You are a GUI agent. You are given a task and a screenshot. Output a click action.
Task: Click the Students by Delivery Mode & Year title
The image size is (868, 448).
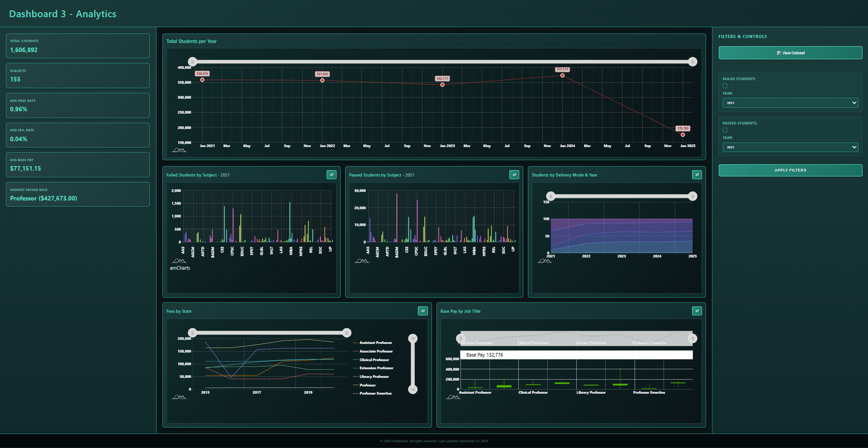point(564,175)
